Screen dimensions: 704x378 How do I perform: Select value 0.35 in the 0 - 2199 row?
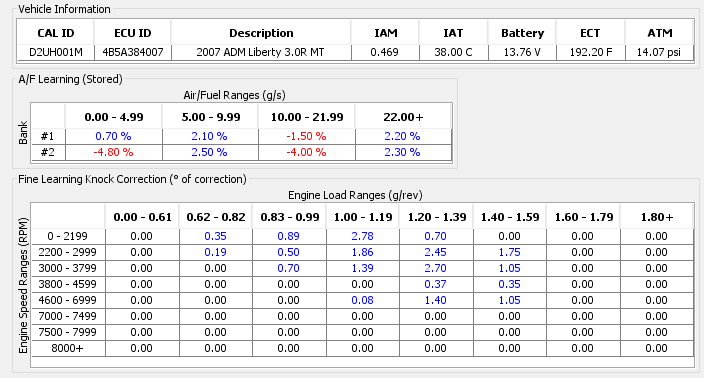click(216, 236)
